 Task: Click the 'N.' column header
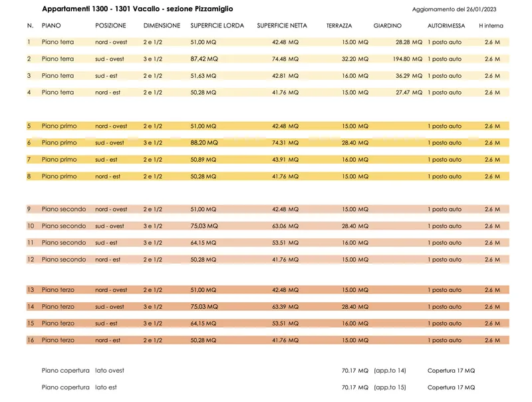pyautogui.click(x=30, y=25)
